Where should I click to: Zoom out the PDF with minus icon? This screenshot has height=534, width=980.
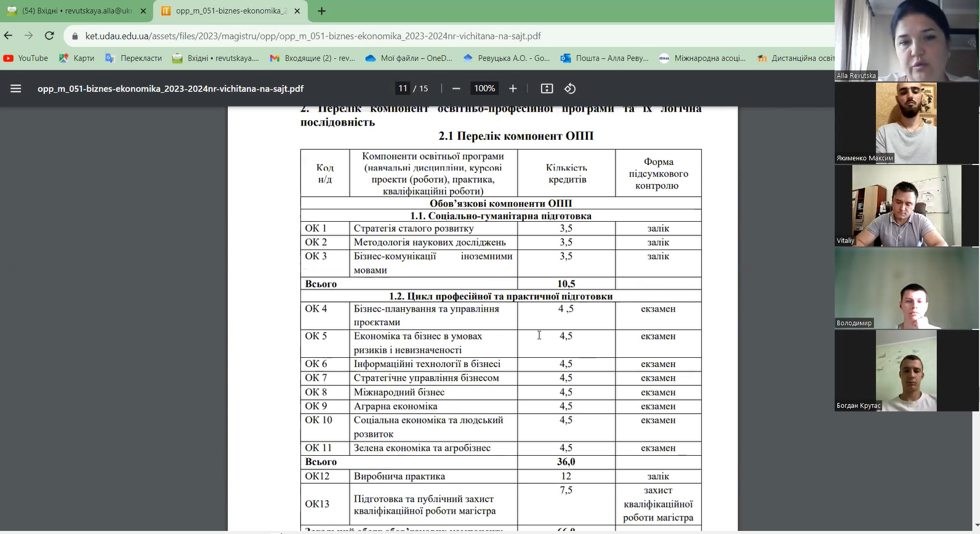click(456, 89)
